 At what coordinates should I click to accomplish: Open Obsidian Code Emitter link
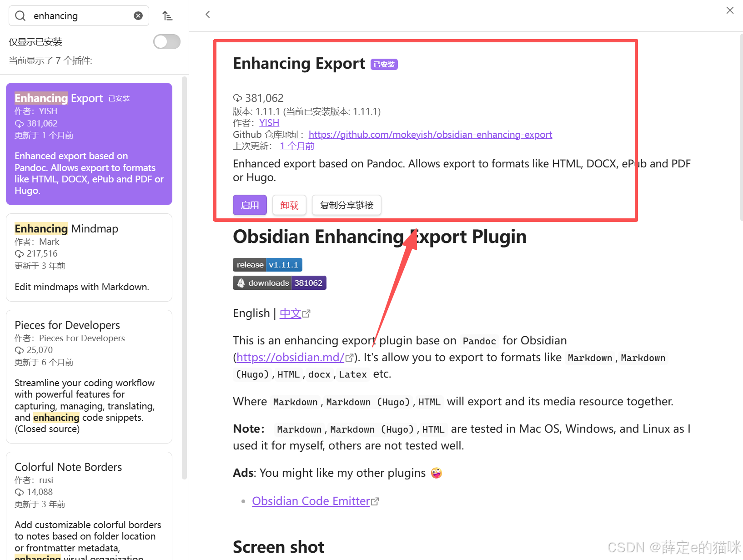[311, 501]
